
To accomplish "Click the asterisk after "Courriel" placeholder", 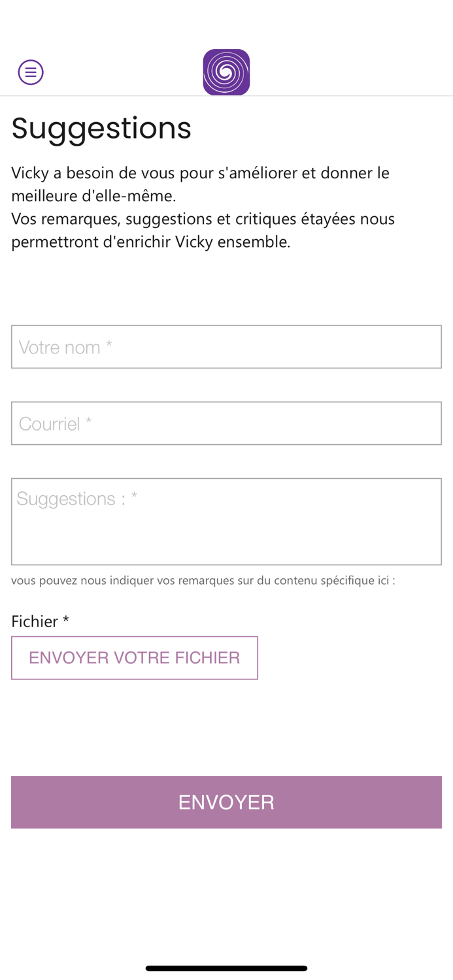I will [x=88, y=423].
